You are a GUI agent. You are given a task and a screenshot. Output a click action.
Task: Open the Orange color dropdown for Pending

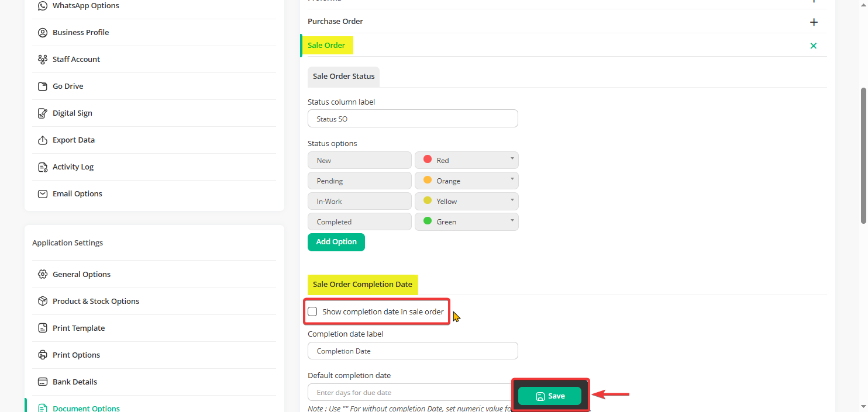(466, 181)
